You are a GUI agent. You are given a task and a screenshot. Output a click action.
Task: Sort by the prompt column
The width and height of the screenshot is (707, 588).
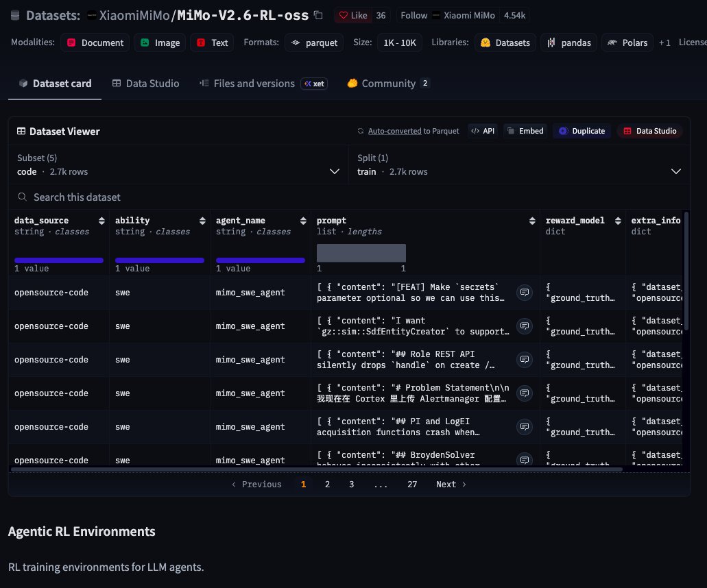tap(533, 221)
